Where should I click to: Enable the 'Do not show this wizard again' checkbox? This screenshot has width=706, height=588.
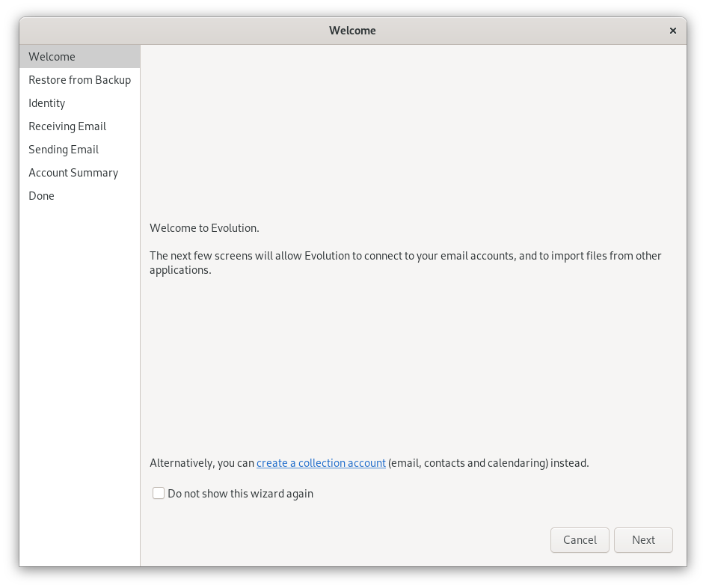click(x=159, y=494)
